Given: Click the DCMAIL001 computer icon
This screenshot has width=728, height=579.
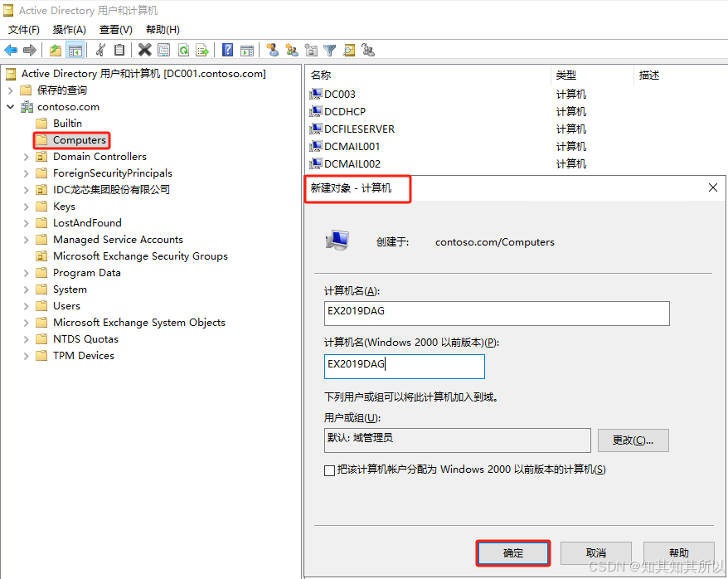Looking at the screenshot, I should pos(316,146).
